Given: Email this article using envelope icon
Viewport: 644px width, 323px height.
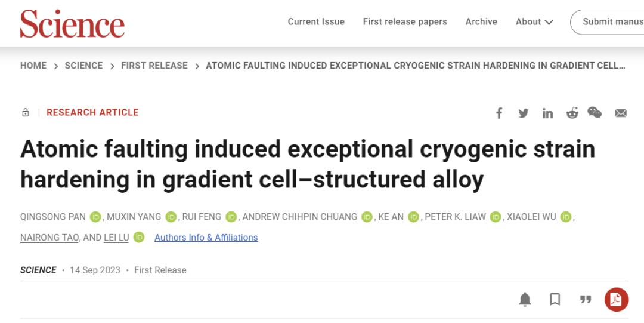Looking at the screenshot, I should click(621, 113).
